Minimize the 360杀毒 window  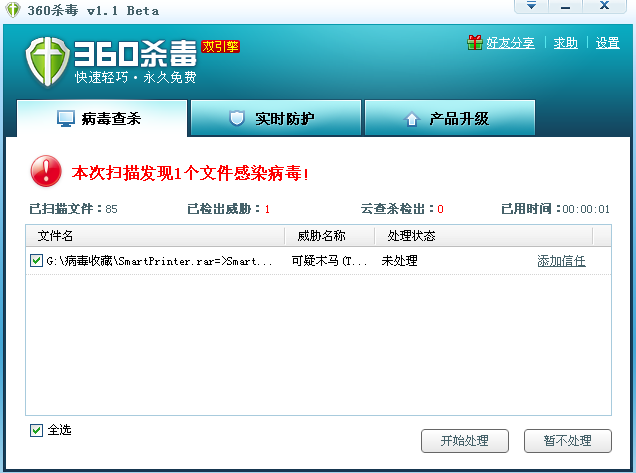tap(565, 6)
